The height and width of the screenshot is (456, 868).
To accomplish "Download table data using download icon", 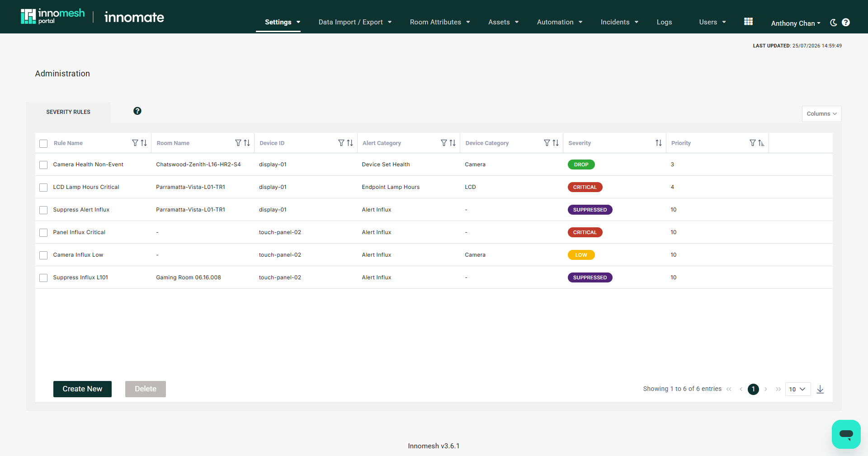I will click(820, 389).
